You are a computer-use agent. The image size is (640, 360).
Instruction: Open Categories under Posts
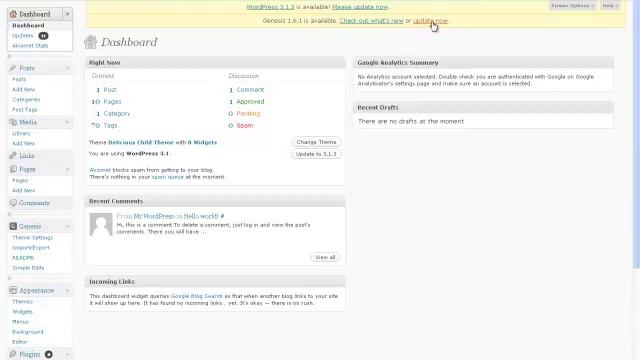[x=26, y=100]
